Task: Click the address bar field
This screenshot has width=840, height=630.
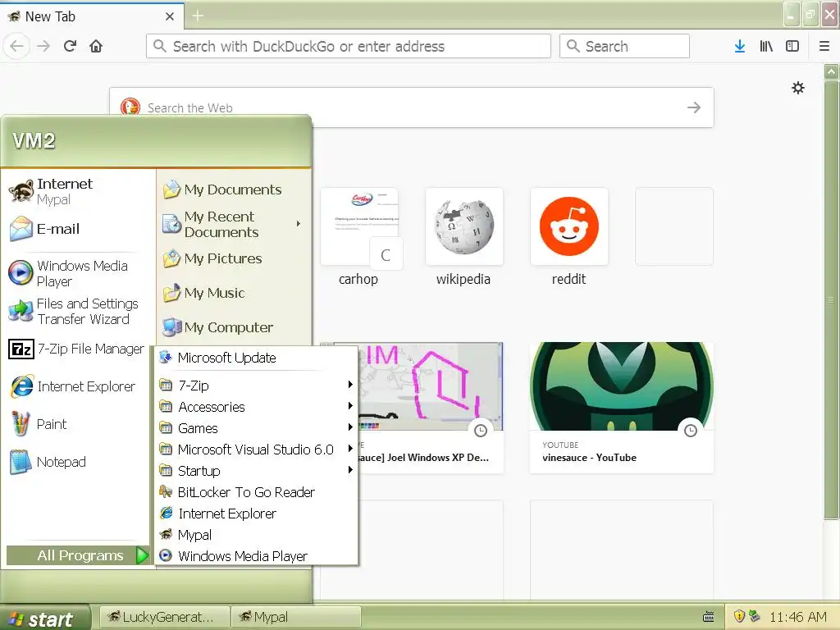Action: pos(348,46)
